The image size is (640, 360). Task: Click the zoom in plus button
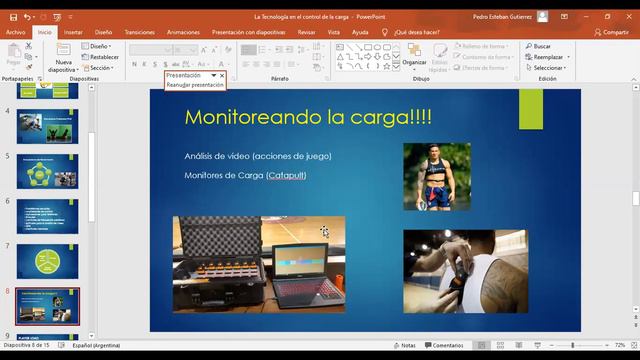(607, 345)
